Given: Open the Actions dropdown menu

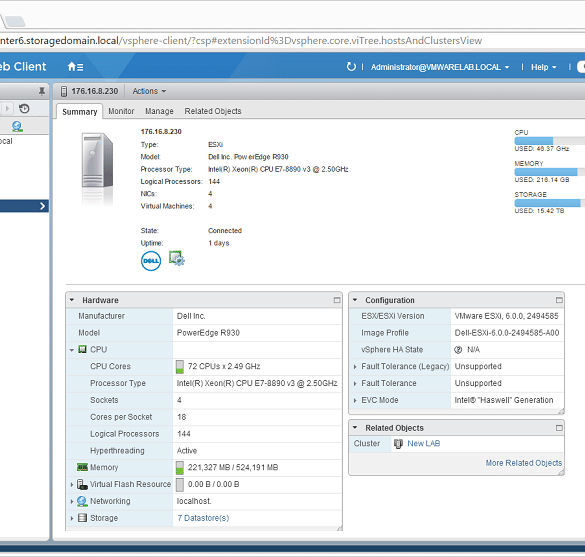Looking at the screenshot, I should point(149,91).
